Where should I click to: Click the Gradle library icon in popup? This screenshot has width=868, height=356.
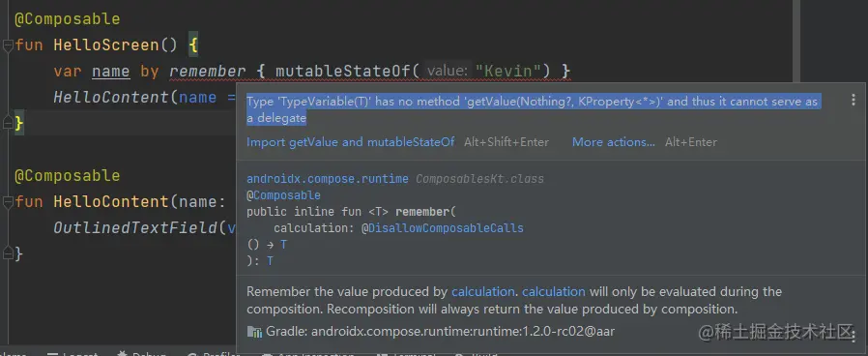coord(254,332)
